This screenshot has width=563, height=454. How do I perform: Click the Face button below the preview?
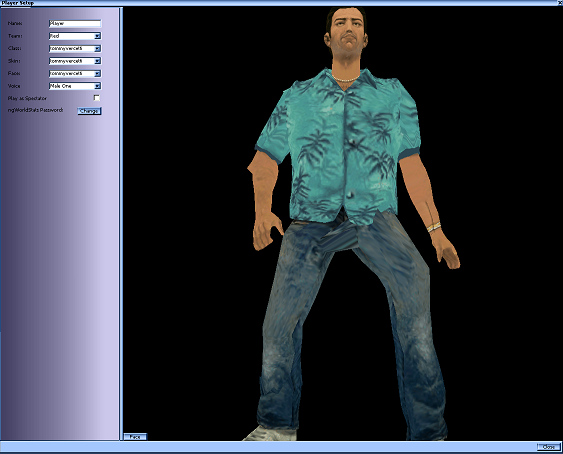point(135,437)
